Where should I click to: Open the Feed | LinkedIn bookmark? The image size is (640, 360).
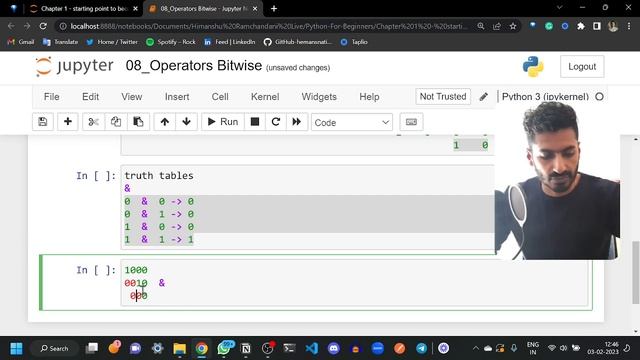point(229,42)
